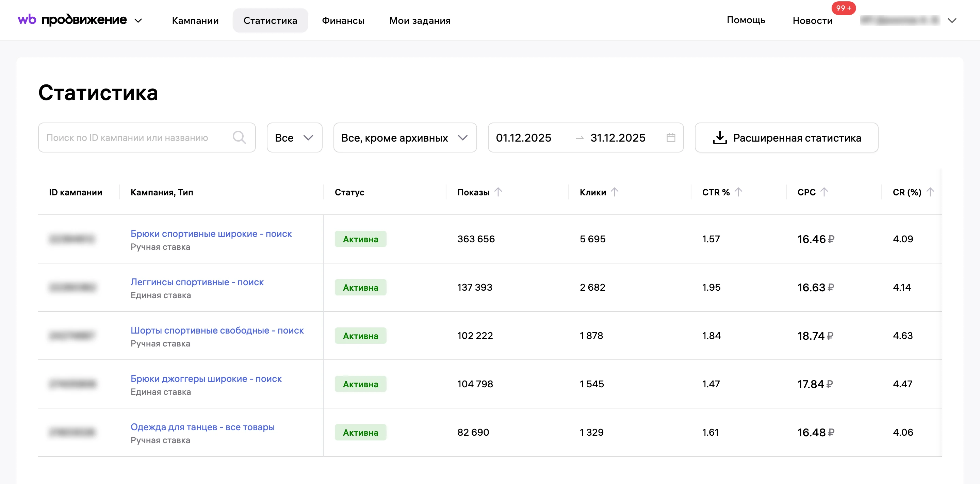
Task: Click Расширенная статистика button
Action: point(786,138)
